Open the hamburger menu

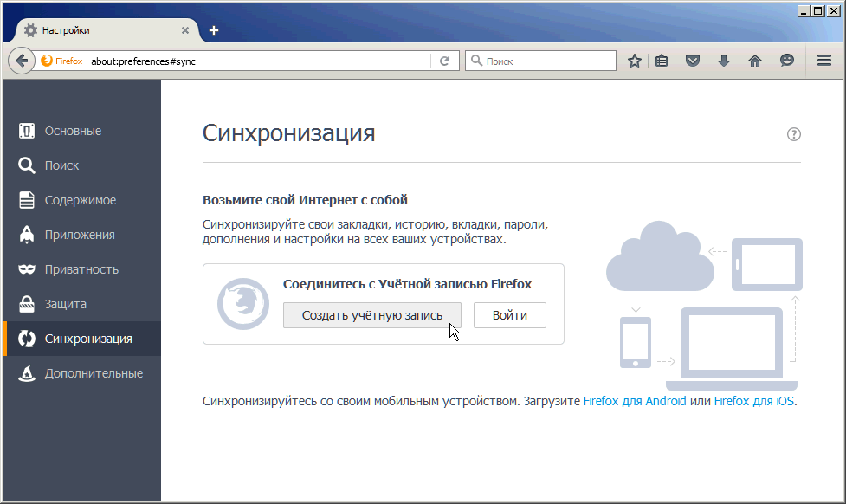coord(824,61)
